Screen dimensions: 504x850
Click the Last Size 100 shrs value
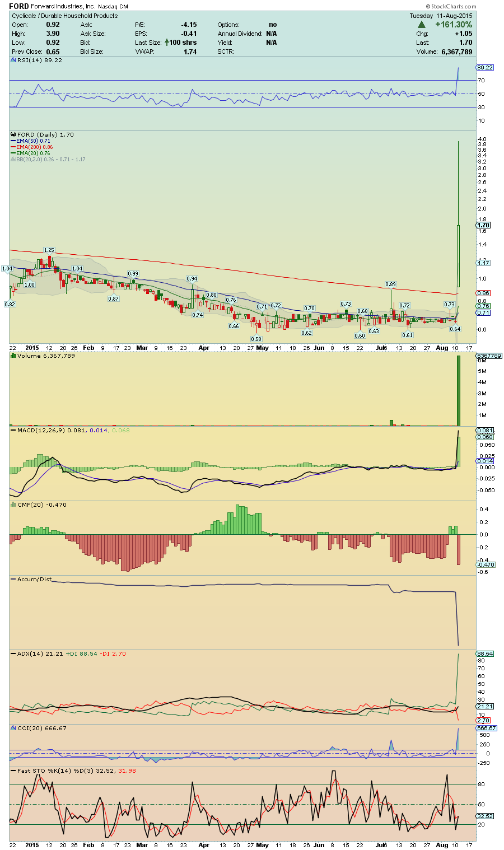(x=183, y=43)
